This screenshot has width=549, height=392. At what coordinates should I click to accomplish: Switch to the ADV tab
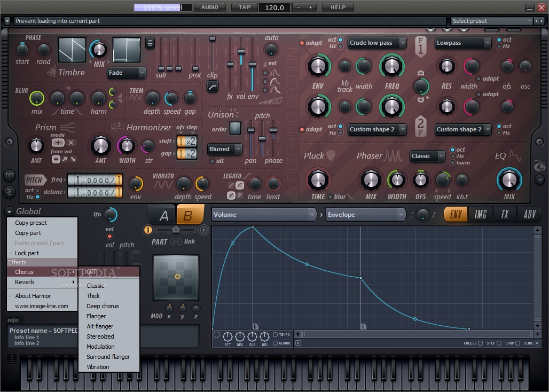529,215
